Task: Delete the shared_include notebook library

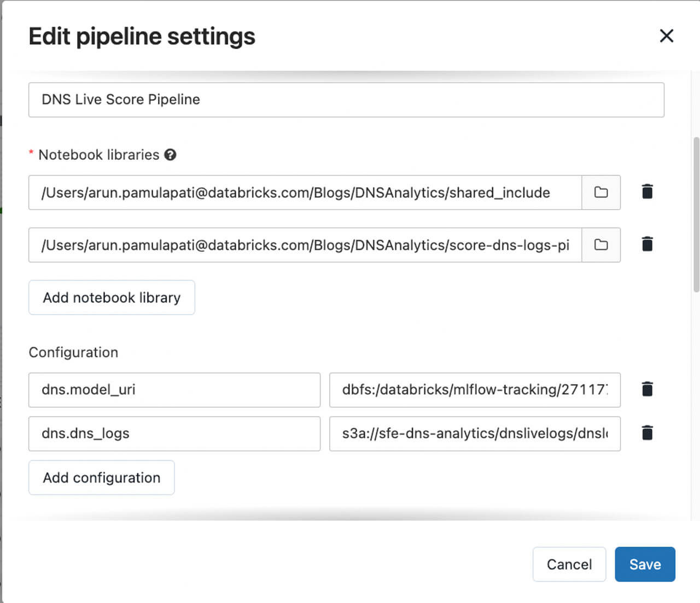Action: 647,192
